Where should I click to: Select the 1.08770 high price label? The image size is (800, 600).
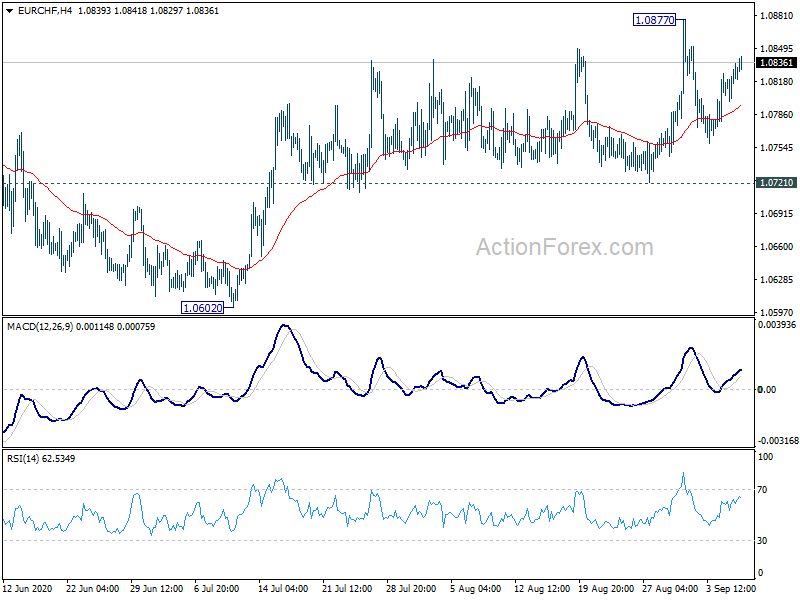tap(654, 20)
